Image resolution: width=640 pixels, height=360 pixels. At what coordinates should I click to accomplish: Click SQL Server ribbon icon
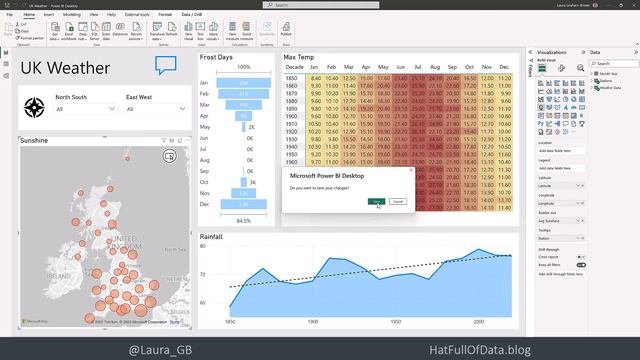[95, 31]
